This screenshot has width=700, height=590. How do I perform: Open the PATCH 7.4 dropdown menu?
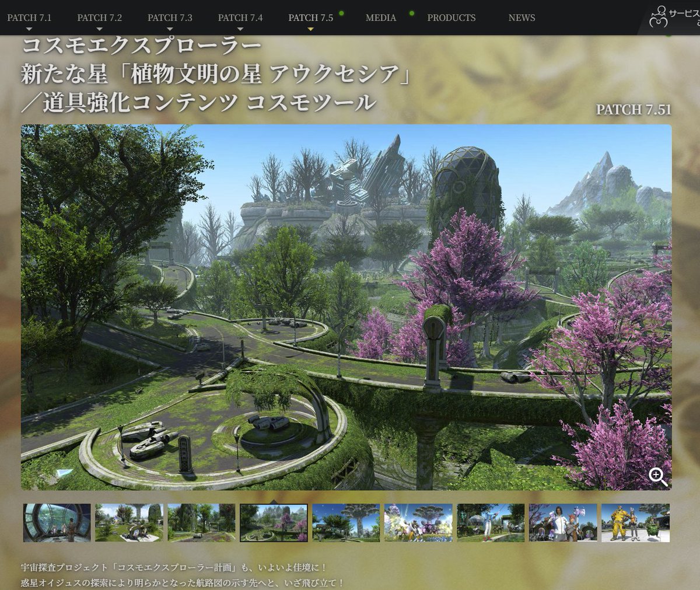tap(240, 18)
